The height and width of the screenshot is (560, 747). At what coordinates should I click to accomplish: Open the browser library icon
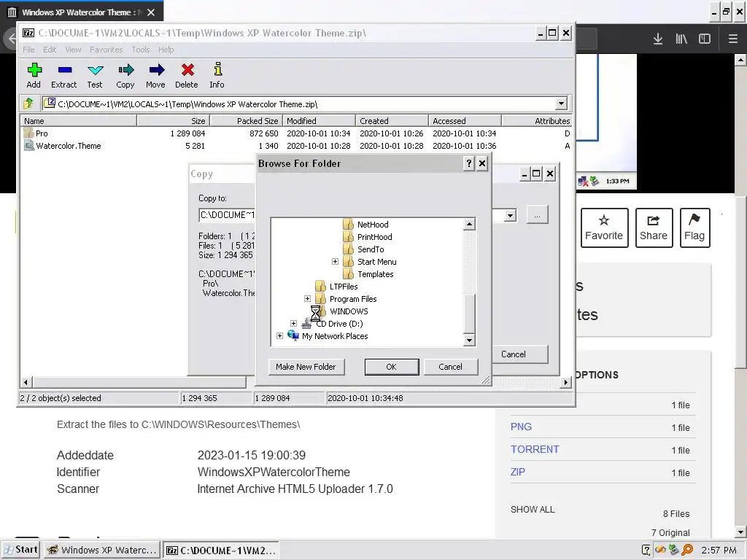point(681,39)
